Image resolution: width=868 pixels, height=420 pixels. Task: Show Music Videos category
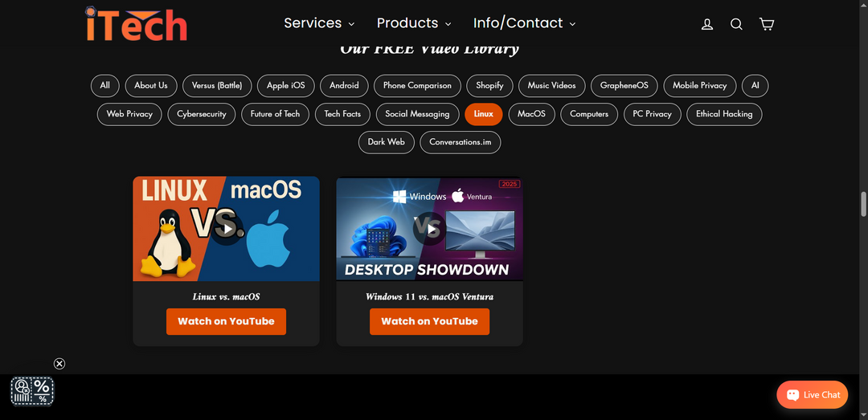click(x=552, y=86)
